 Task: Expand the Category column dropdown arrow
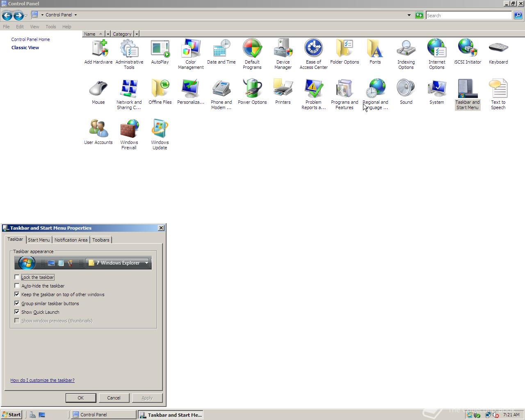[137, 34]
